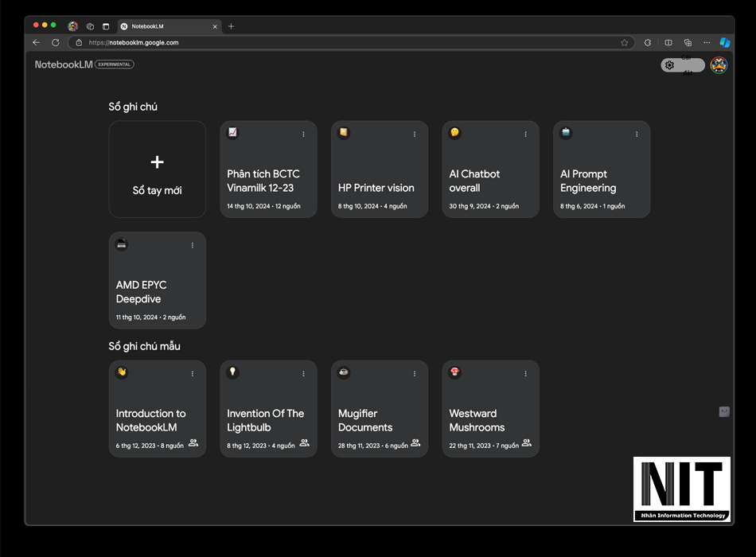The width and height of the screenshot is (756, 557).
Task: Open the Edge workspaces icon
Action: pos(90,26)
